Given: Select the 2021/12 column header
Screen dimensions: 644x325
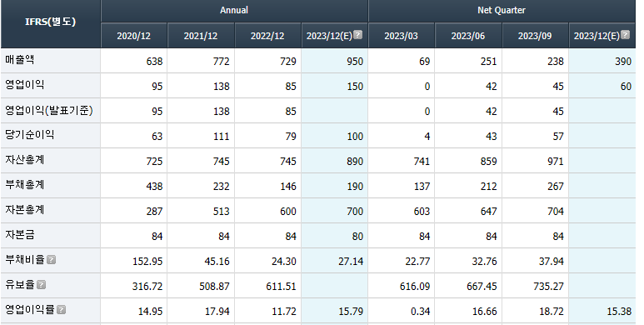Looking at the screenshot, I should point(201,36).
